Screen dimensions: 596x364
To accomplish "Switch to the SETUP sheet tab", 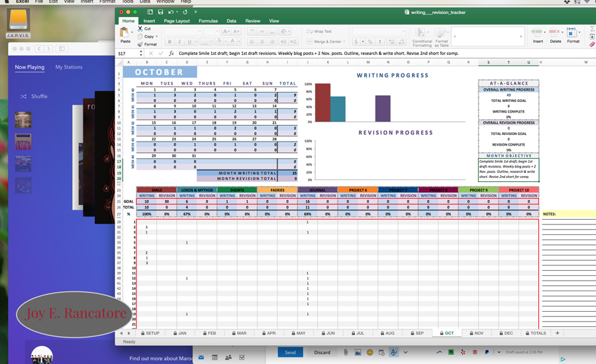I will click(x=150, y=333).
